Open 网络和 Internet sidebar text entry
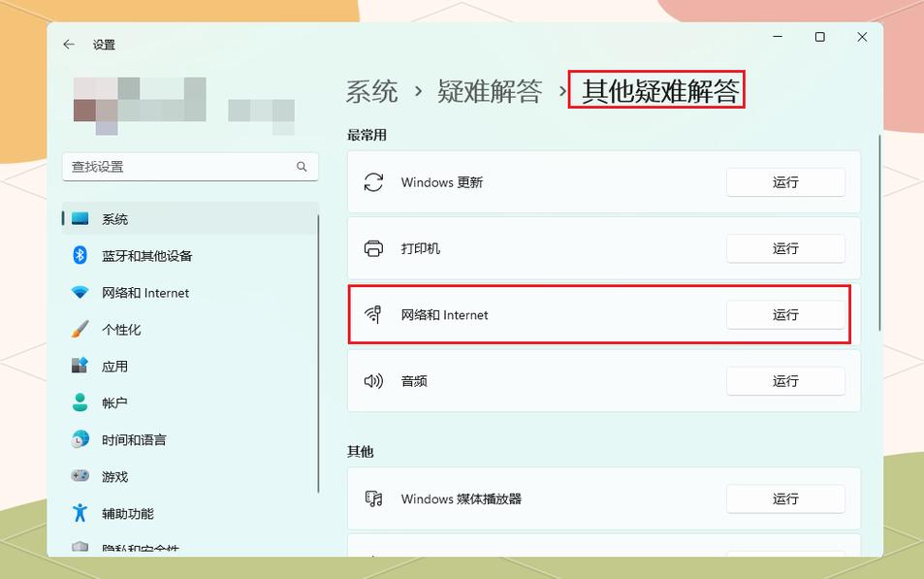924x579 pixels. (145, 293)
